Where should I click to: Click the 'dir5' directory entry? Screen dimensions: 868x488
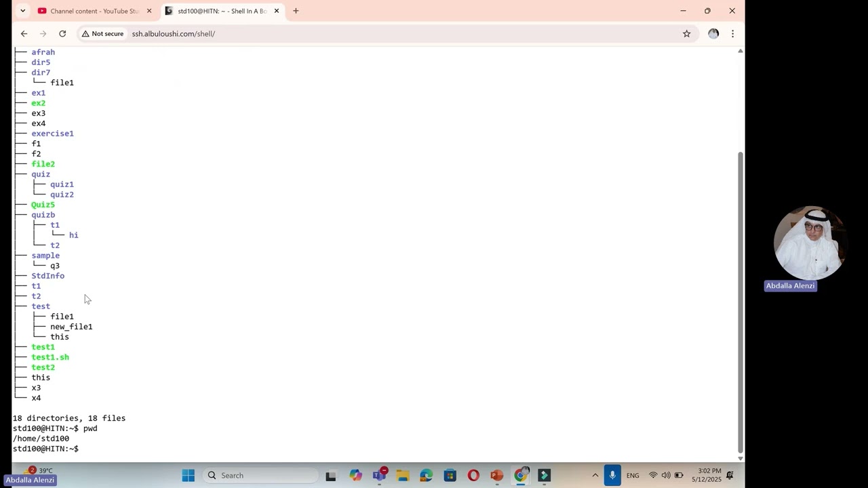pyautogui.click(x=41, y=62)
